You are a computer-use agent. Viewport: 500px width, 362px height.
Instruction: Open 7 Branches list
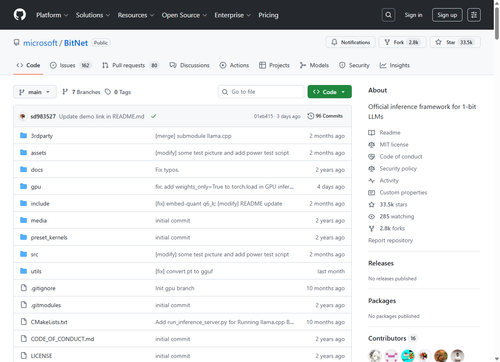pos(81,92)
